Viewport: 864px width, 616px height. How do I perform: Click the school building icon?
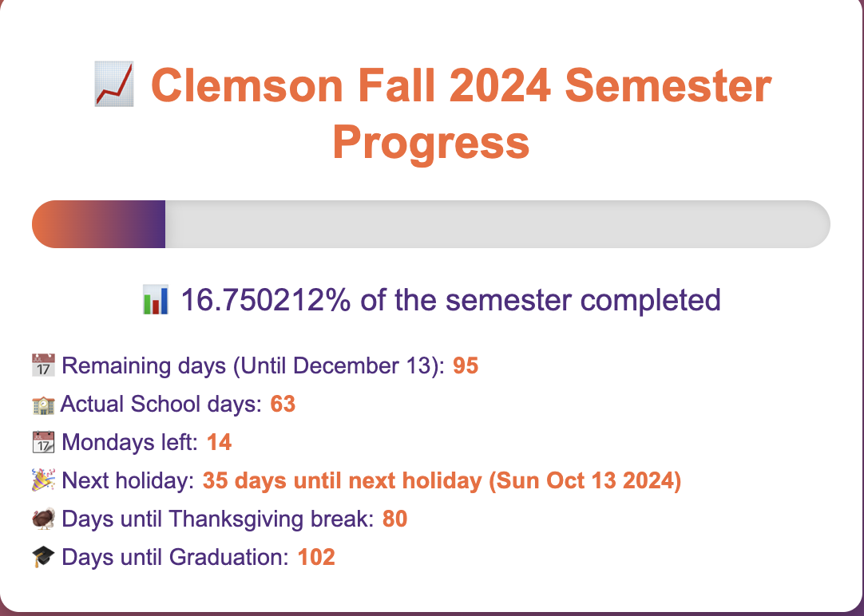43,405
